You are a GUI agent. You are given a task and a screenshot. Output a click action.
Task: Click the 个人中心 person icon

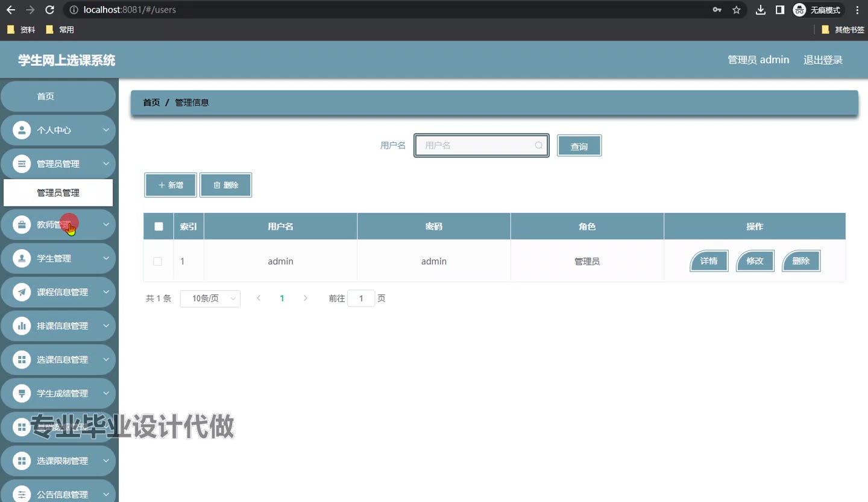[x=22, y=130]
